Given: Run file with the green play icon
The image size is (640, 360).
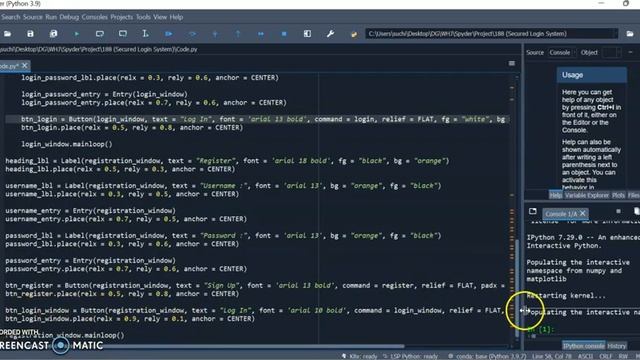Looking at the screenshot, I should [x=76, y=34].
